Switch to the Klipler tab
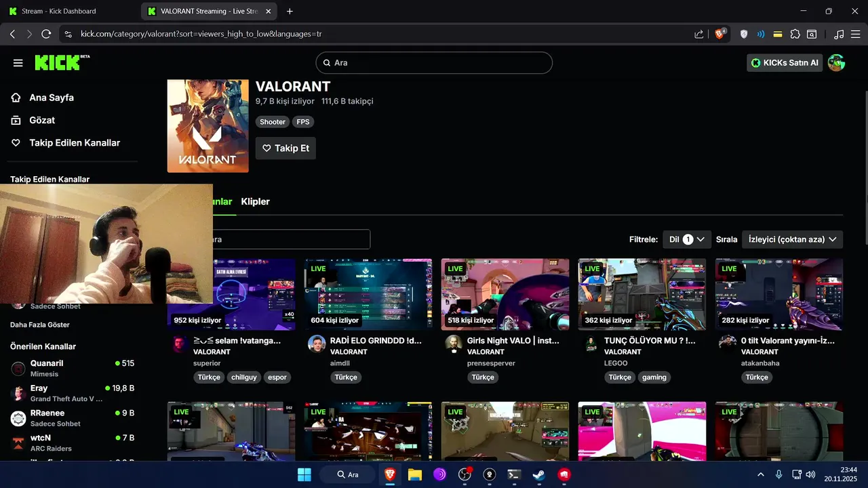 pyautogui.click(x=255, y=201)
